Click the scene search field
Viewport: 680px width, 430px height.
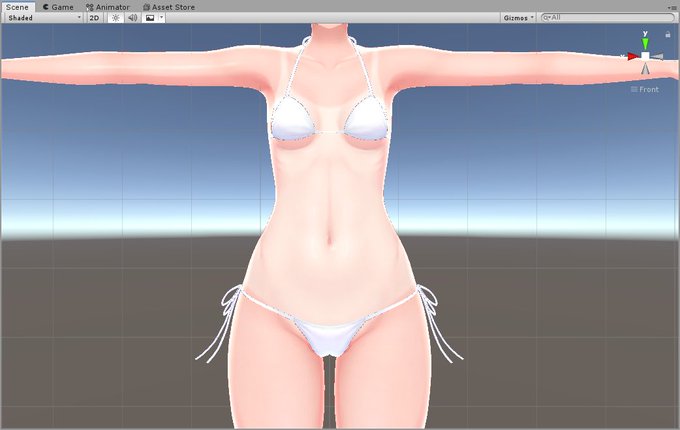pyautogui.click(x=608, y=17)
